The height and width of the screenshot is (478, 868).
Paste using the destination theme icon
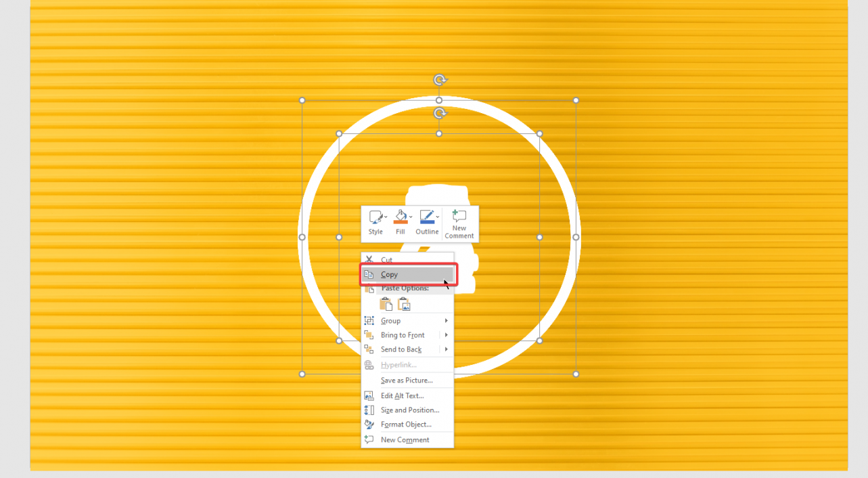386,305
